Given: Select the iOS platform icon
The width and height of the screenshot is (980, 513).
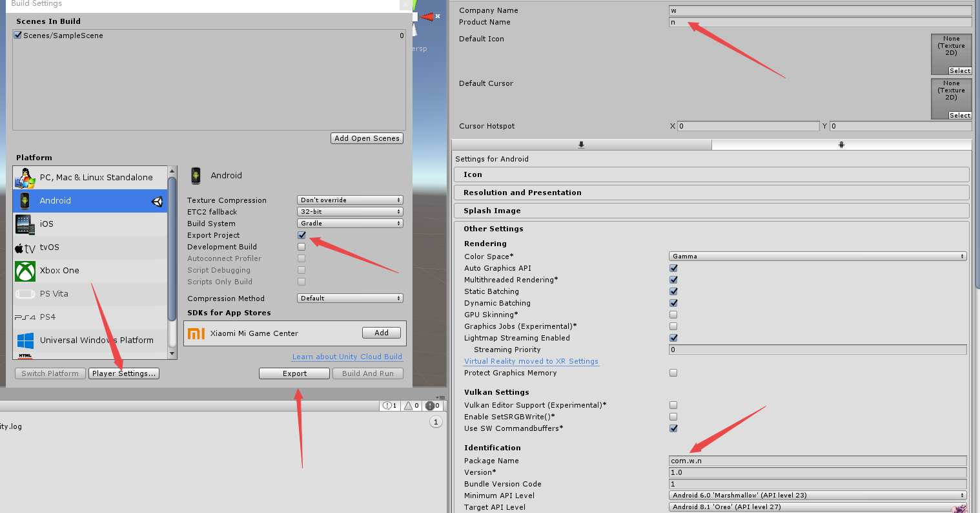Looking at the screenshot, I should 25,224.
